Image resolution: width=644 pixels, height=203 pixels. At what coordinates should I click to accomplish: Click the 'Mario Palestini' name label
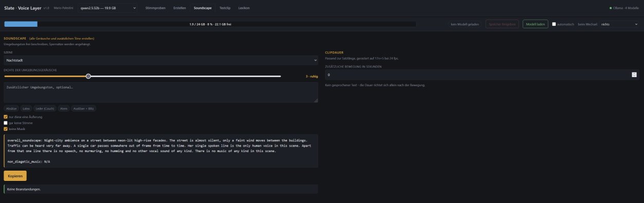tap(64, 8)
